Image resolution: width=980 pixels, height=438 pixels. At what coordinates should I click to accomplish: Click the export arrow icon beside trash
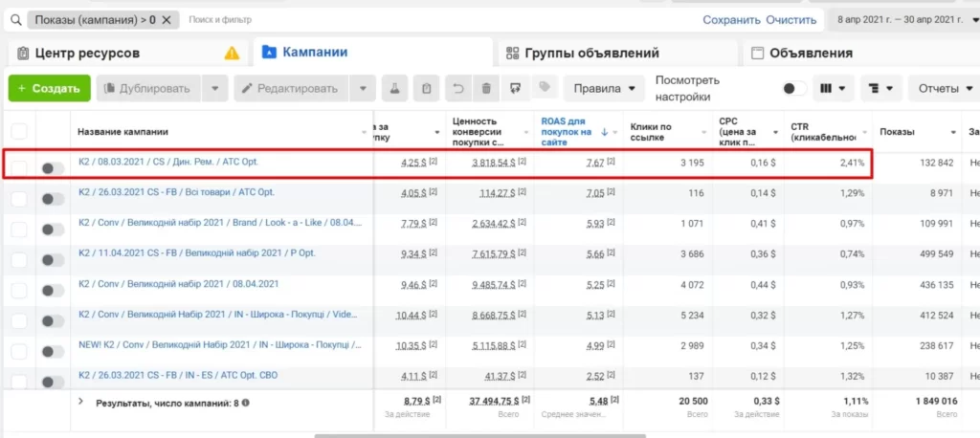click(x=515, y=88)
